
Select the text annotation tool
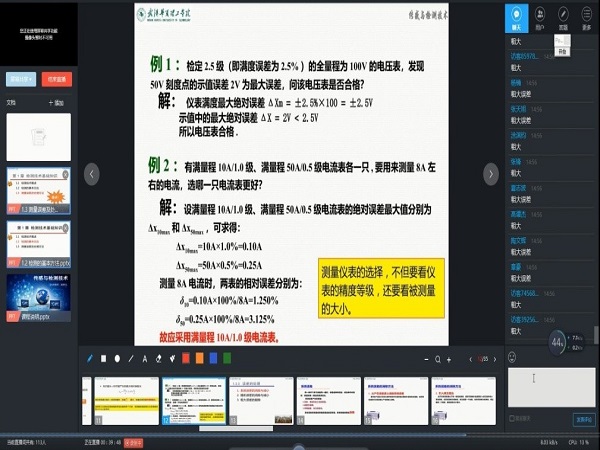[145, 358]
